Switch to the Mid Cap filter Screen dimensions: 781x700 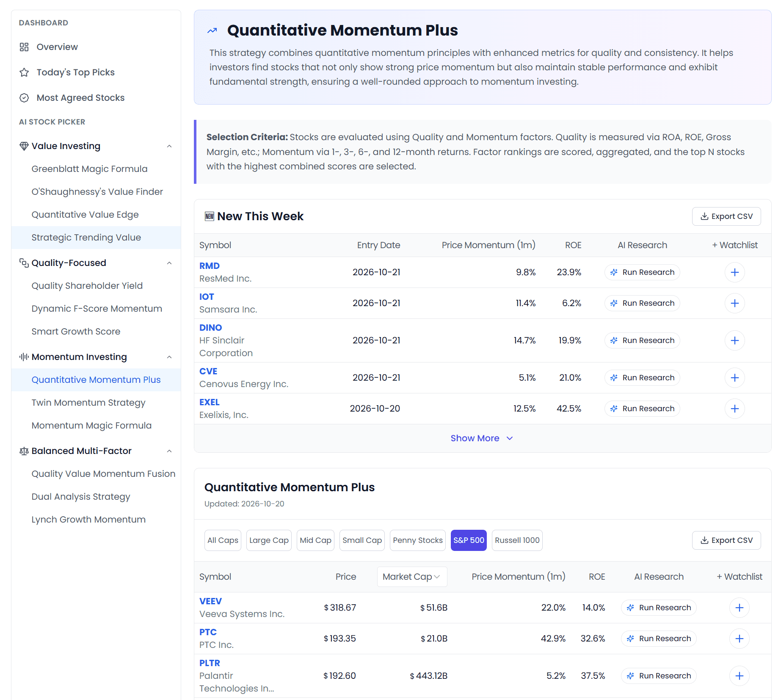pos(315,540)
